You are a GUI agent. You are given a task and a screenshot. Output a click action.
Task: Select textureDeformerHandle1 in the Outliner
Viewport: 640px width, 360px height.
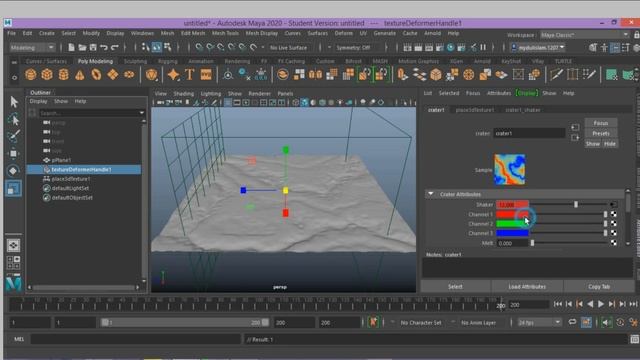[84, 169]
